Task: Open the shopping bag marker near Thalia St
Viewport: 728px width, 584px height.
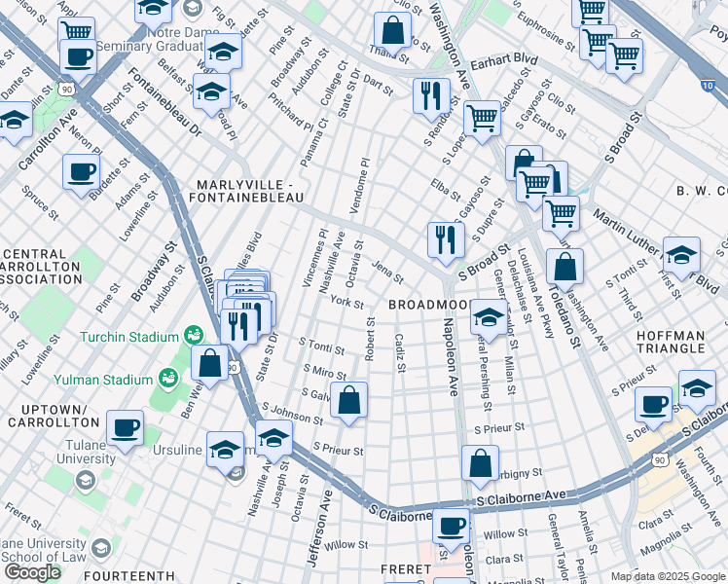Action: 393,33
